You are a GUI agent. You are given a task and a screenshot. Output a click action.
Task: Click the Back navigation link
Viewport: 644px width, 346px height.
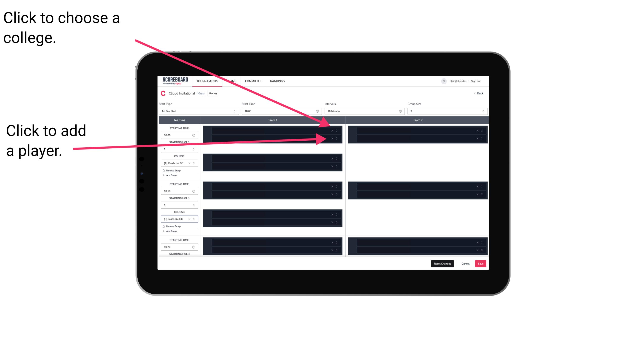pos(478,93)
